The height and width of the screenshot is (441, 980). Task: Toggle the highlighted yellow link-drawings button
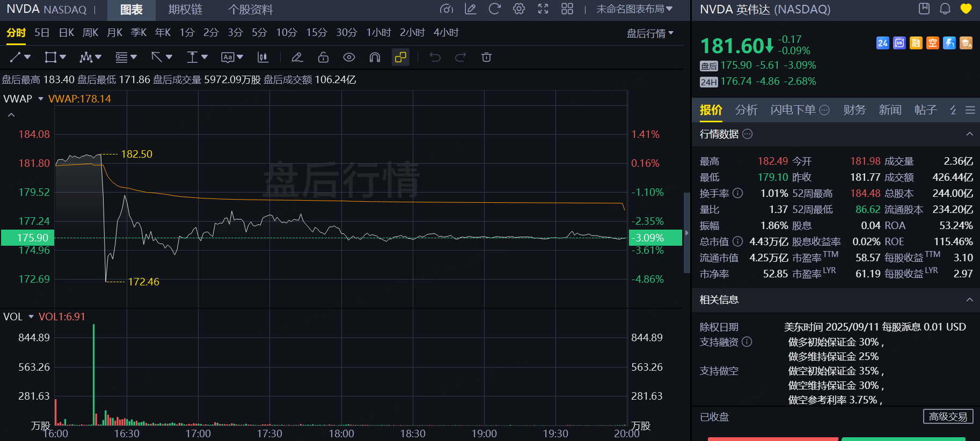pyautogui.click(x=400, y=57)
